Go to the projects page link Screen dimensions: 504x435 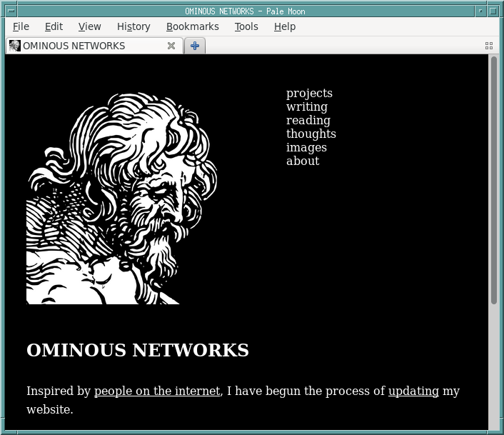(x=309, y=94)
